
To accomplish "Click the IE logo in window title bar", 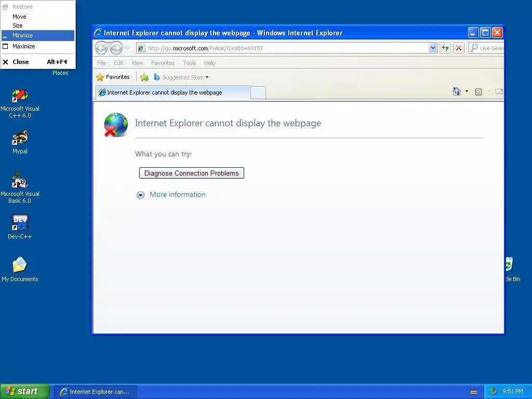I will pos(98,33).
